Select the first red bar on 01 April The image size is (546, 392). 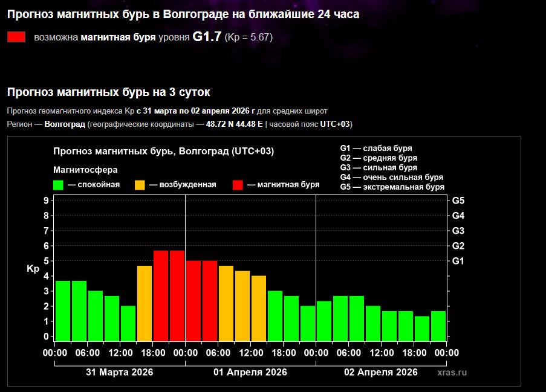[x=193, y=301]
